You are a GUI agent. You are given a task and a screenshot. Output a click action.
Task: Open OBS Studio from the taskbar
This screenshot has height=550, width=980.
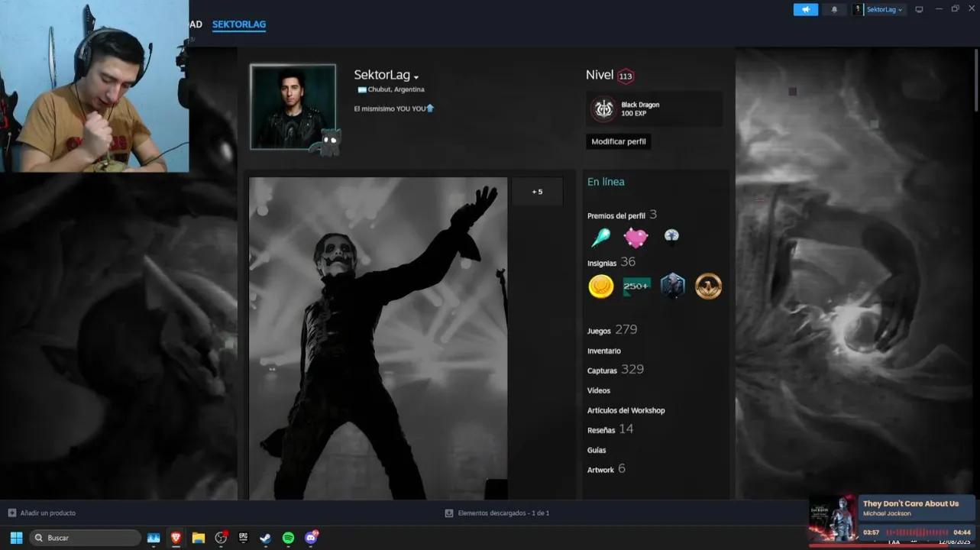click(x=221, y=538)
